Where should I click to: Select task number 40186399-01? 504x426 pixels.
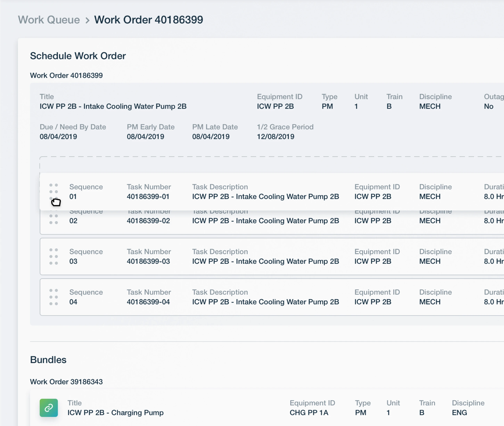(x=148, y=197)
